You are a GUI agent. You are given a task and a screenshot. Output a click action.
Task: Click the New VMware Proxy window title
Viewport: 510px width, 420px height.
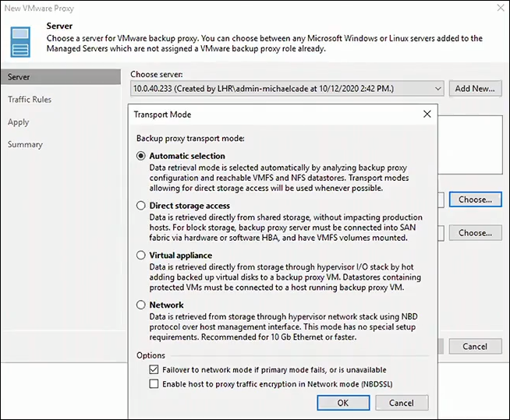coord(39,8)
